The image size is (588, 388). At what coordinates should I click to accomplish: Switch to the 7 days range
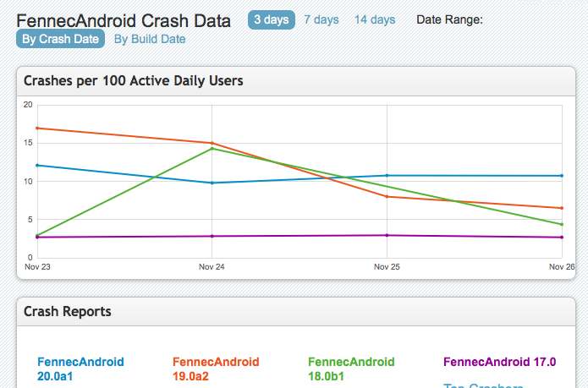tap(321, 19)
